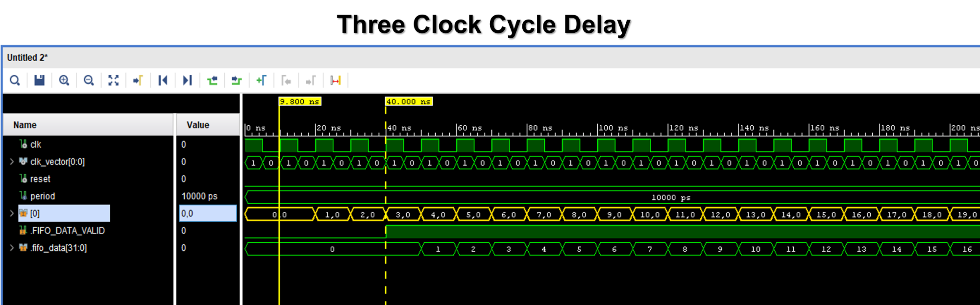Switch to the Untitled 2* tab
This screenshot has height=305, width=980.
27,58
